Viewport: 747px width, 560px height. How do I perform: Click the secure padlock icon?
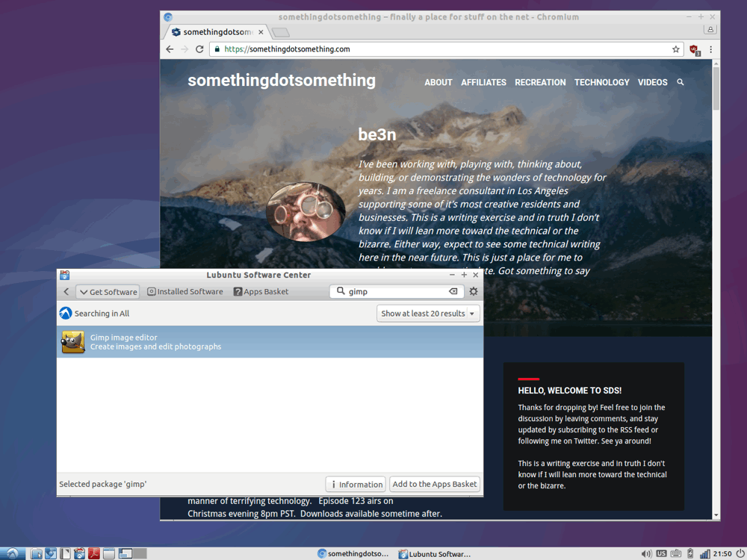point(217,49)
